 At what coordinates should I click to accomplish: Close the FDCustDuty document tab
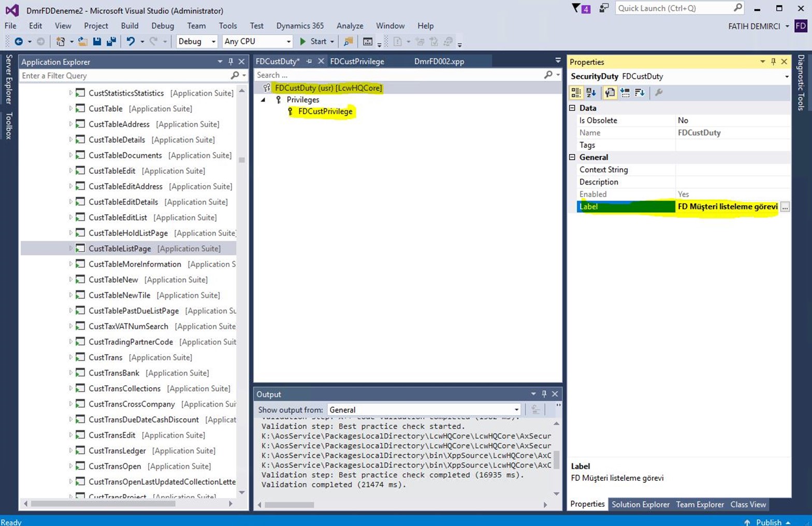tap(321, 61)
